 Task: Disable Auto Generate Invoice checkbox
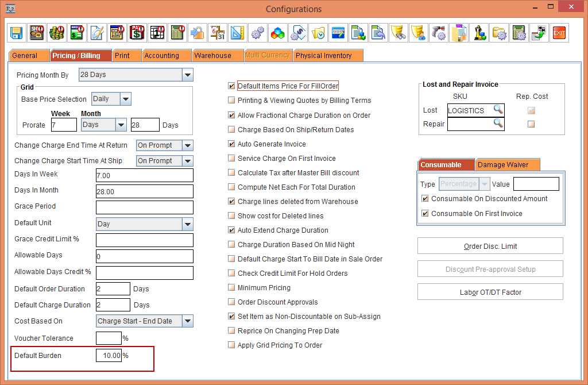pos(231,144)
